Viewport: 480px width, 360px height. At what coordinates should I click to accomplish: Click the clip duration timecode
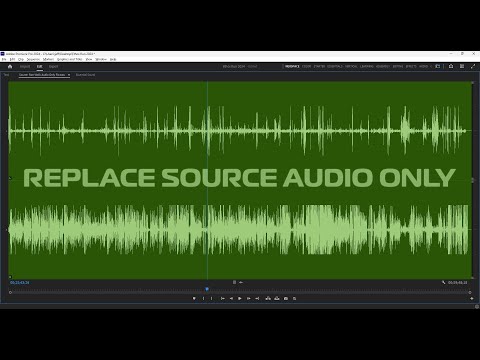[x=457, y=283]
